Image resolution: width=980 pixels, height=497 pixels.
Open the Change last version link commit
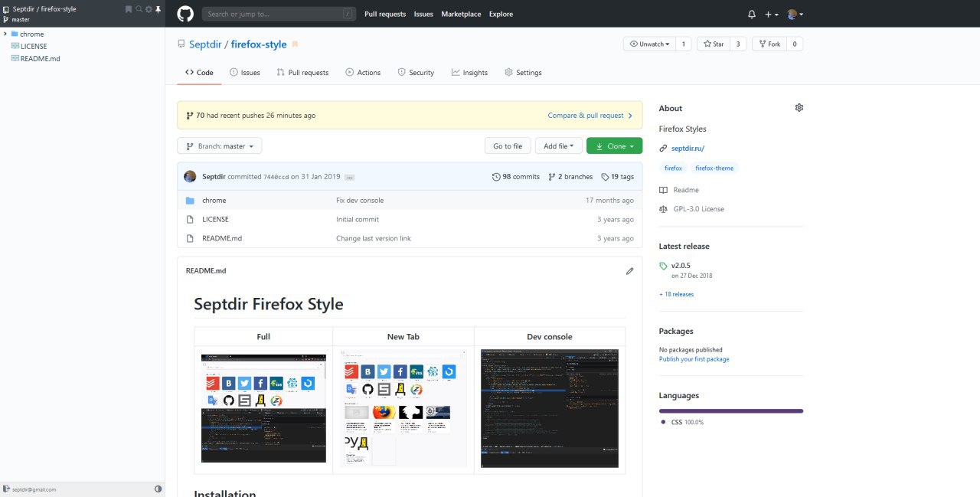374,238
